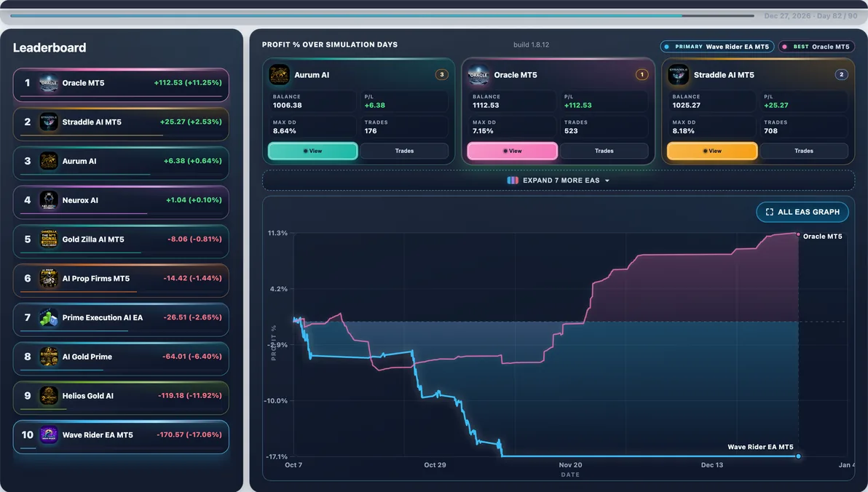Image resolution: width=868 pixels, height=492 pixels.
Task: Select Oracle MT5 leaderboard row
Action: click(x=121, y=84)
